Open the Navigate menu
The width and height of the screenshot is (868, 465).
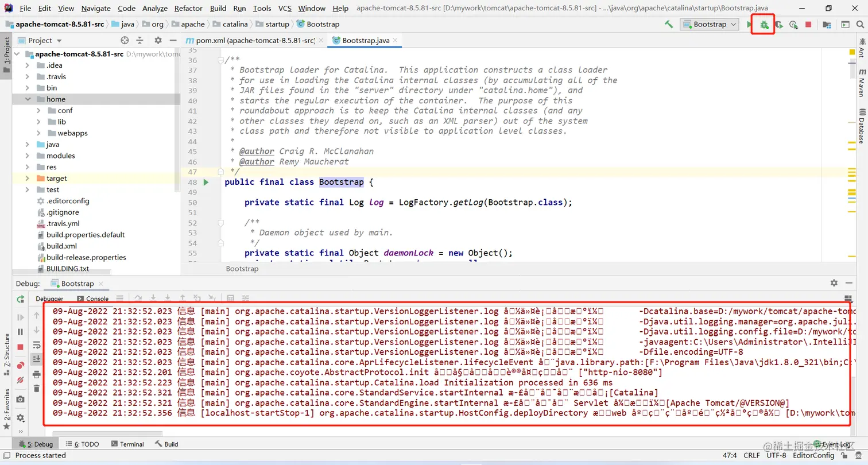(x=96, y=8)
